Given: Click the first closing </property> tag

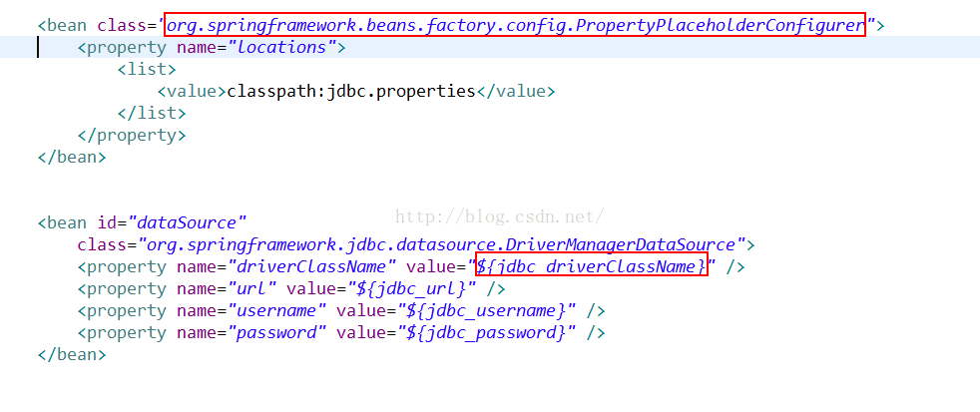Looking at the screenshot, I should (x=132, y=135).
